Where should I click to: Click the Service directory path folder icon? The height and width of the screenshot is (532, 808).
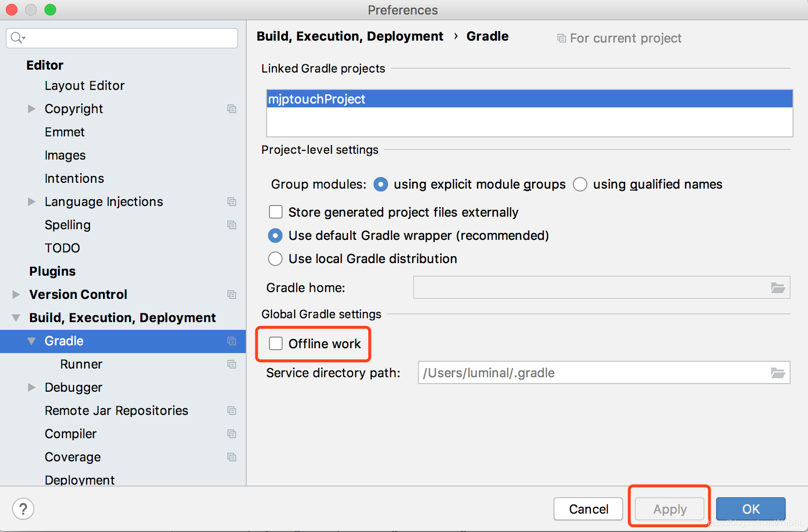pyautogui.click(x=778, y=372)
